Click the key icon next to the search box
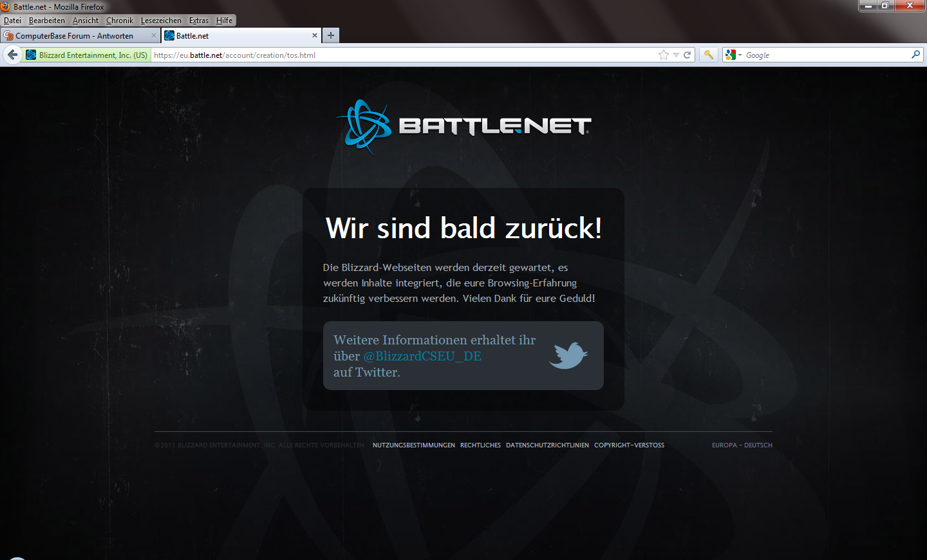The height and width of the screenshot is (560, 927). tap(709, 55)
